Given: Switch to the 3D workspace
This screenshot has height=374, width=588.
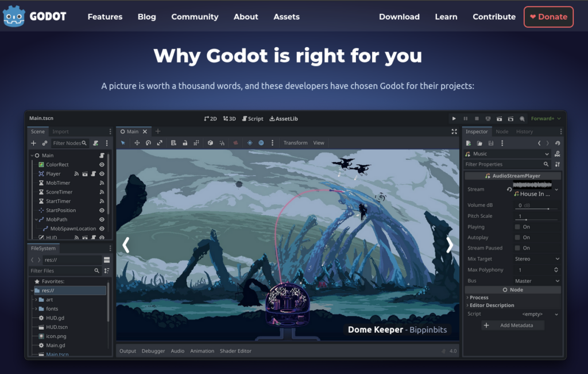Looking at the screenshot, I should coord(229,118).
